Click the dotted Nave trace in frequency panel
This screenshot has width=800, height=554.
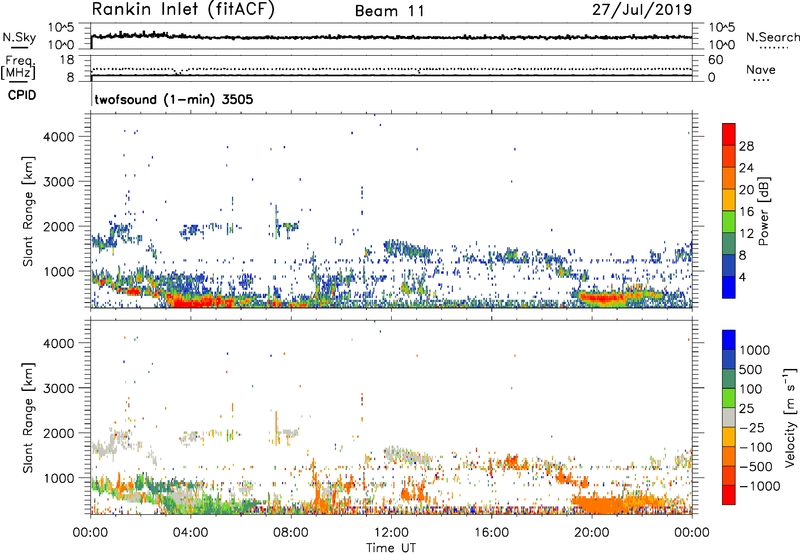[391, 69]
